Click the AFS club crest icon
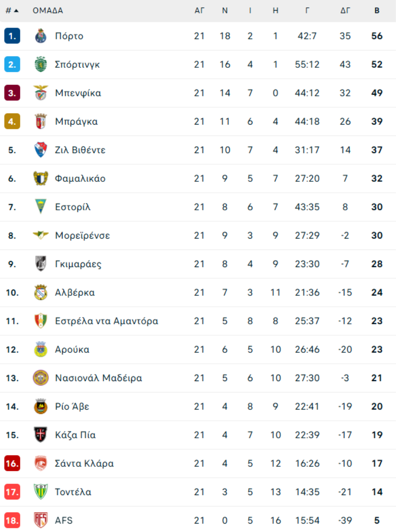The width and height of the screenshot is (396, 532). 40,521
